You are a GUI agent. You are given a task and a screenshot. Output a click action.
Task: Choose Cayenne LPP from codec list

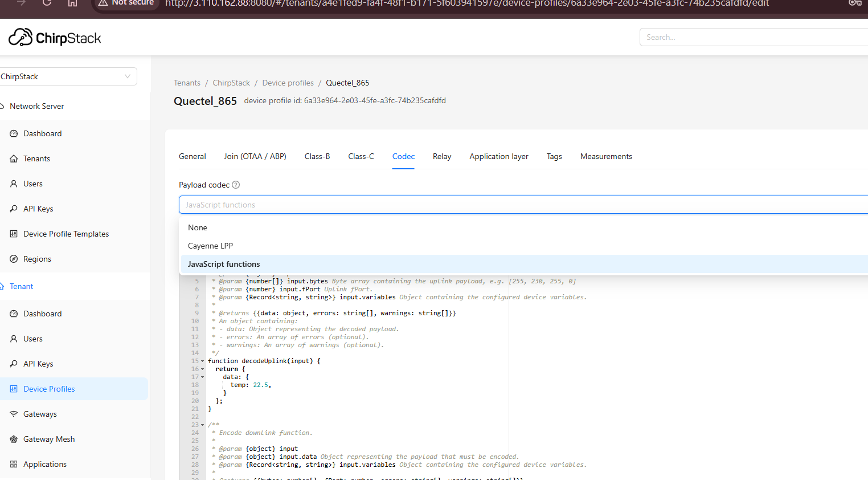click(x=210, y=246)
